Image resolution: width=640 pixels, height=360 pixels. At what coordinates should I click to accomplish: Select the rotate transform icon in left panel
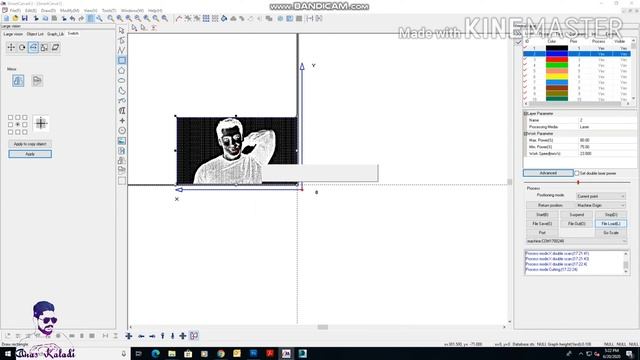(22, 47)
